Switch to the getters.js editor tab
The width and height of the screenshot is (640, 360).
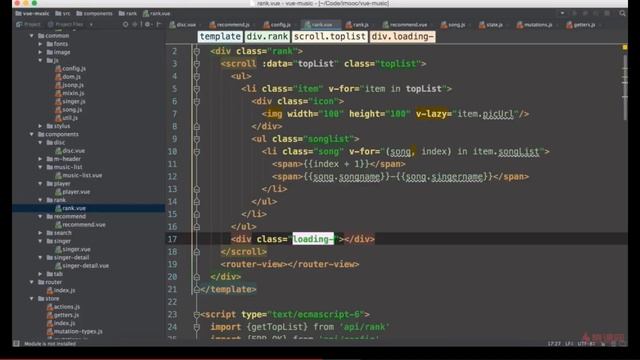click(x=581, y=25)
